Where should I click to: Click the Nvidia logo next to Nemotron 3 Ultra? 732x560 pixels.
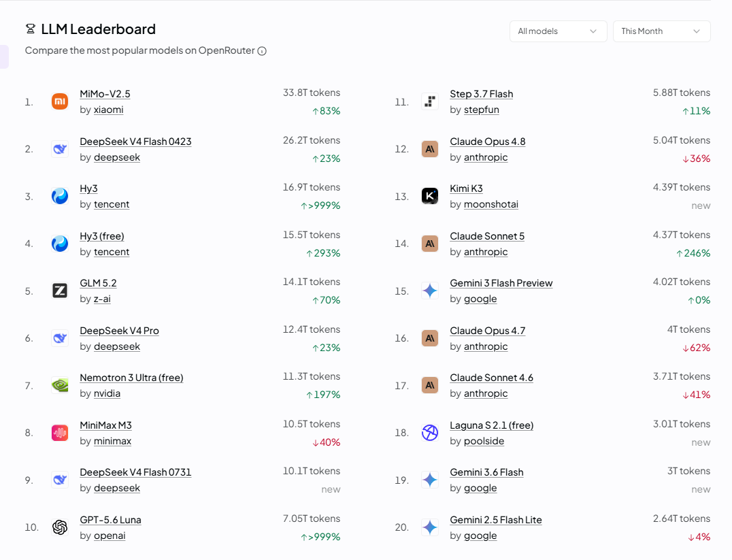pos(60,385)
